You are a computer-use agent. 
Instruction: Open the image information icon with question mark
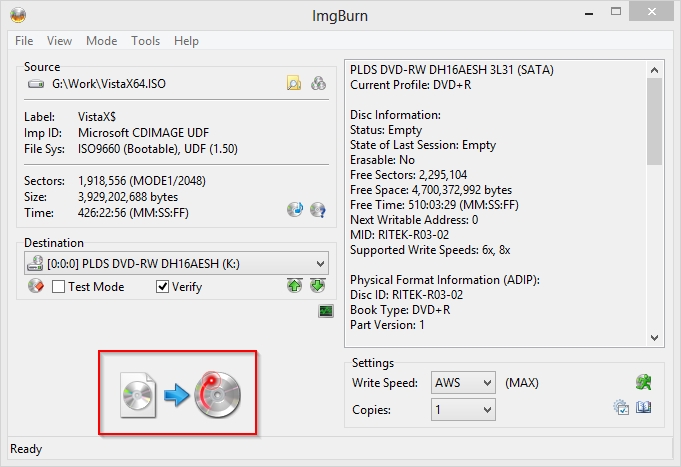click(318, 210)
